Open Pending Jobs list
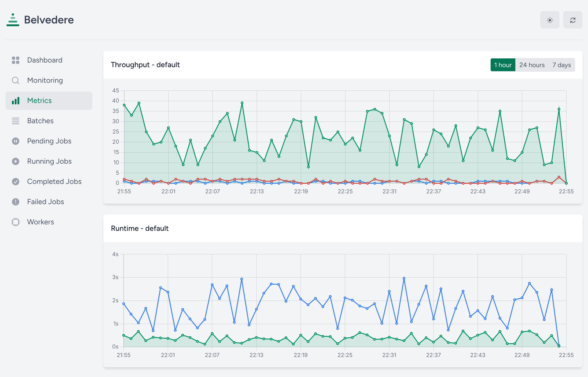The width and height of the screenshot is (588, 377). click(x=49, y=141)
